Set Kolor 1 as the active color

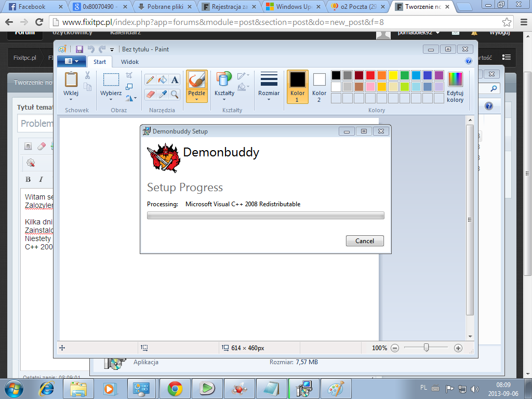click(298, 87)
